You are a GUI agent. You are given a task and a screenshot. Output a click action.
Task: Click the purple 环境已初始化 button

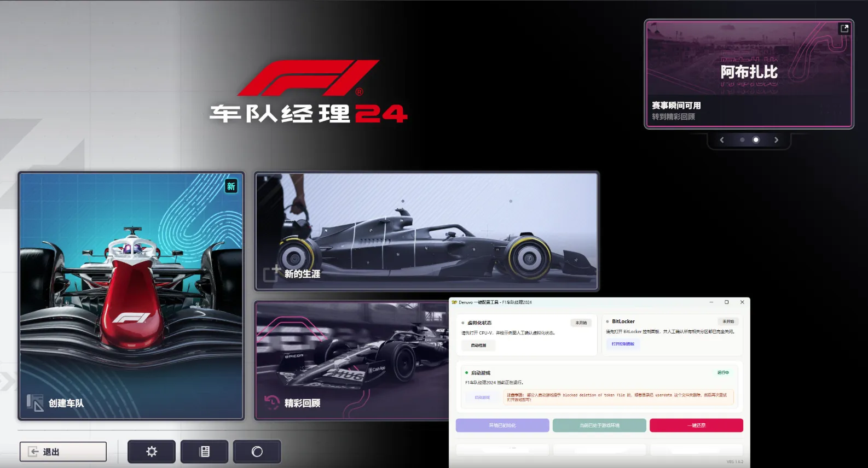pos(502,425)
